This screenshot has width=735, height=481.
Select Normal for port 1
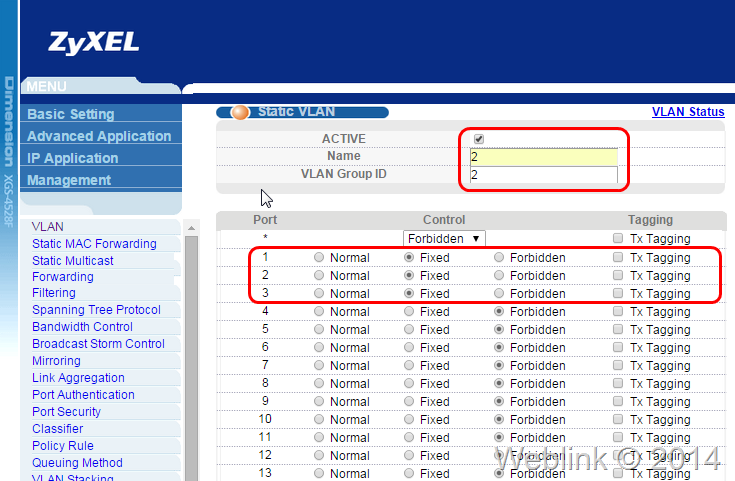click(319, 257)
